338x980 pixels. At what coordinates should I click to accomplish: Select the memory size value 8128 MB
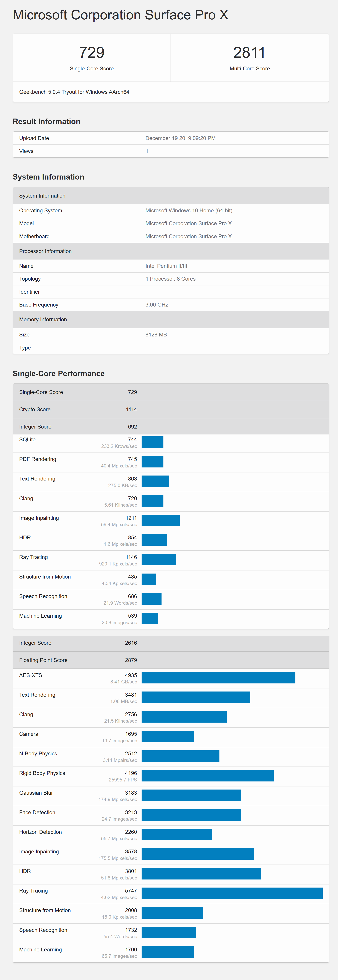point(156,334)
